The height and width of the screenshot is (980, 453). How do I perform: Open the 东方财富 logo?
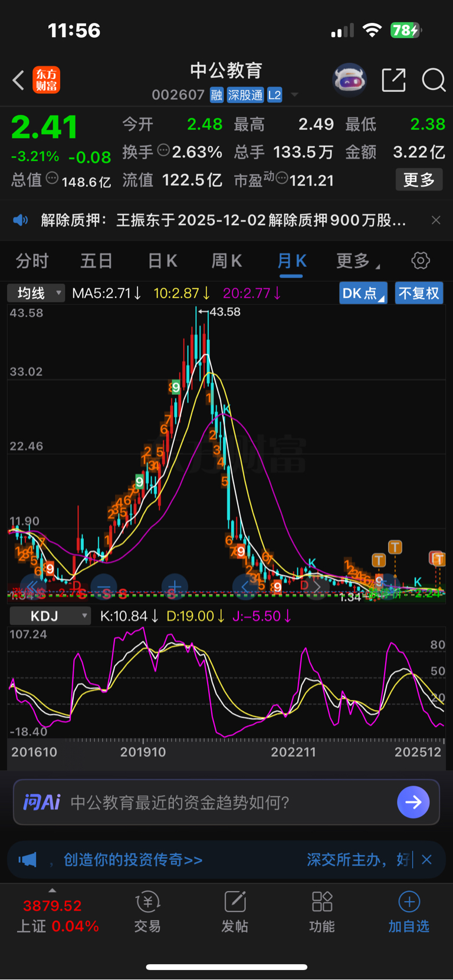(46, 80)
